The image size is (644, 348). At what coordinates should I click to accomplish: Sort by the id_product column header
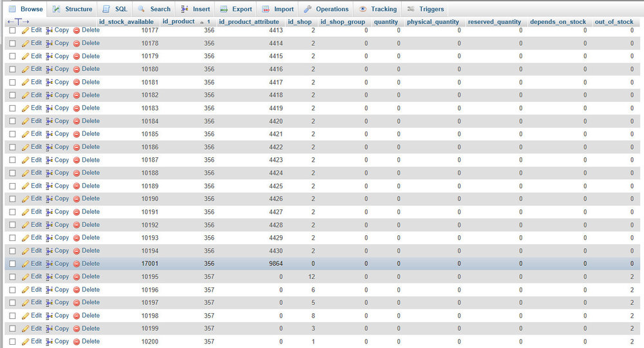coord(178,21)
